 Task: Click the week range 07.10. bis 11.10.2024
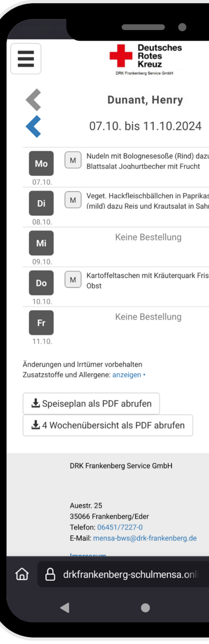(145, 126)
